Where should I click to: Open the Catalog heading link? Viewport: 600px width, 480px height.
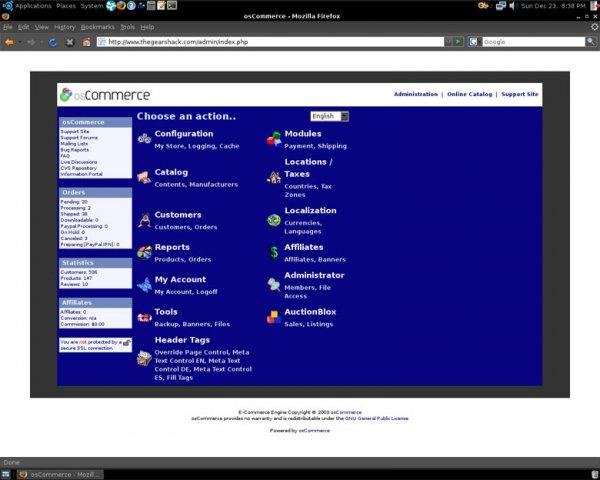point(171,172)
